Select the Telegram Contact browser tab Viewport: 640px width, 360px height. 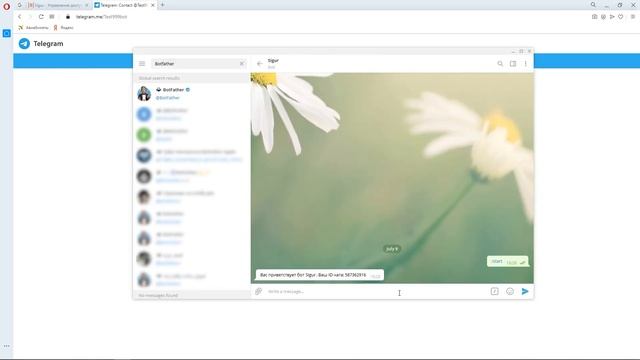tap(124, 5)
